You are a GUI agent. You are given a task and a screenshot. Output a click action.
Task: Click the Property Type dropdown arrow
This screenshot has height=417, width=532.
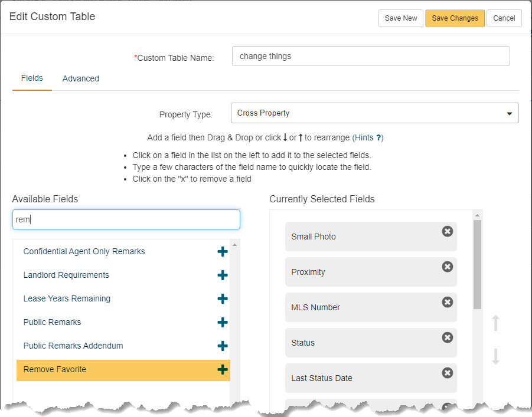[510, 114]
